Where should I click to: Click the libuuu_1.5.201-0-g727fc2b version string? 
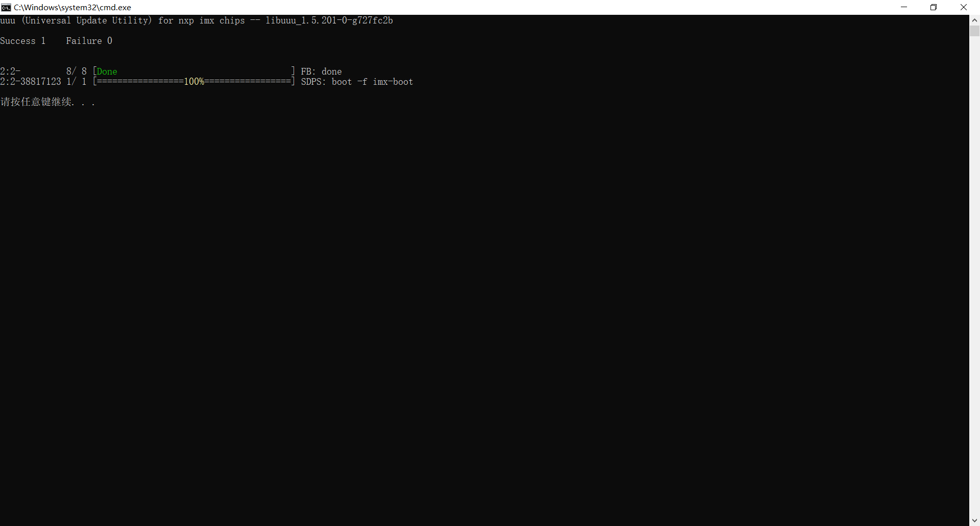pos(329,20)
